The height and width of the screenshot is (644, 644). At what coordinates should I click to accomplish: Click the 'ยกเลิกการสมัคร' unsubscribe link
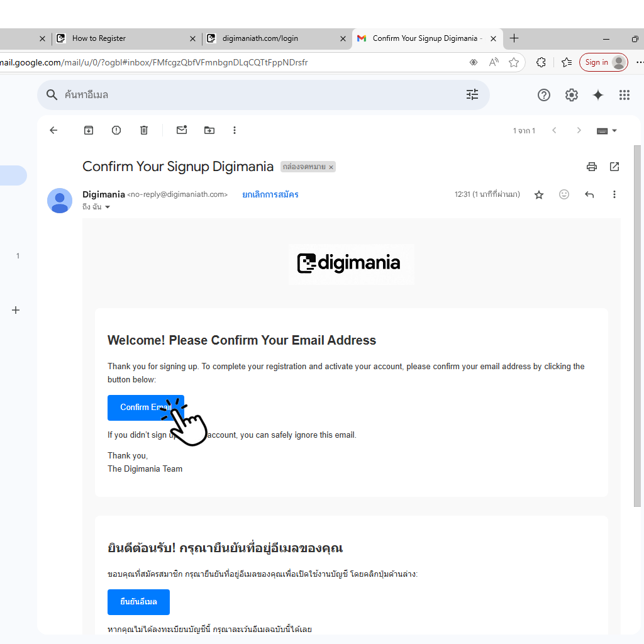tap(270, 195)
